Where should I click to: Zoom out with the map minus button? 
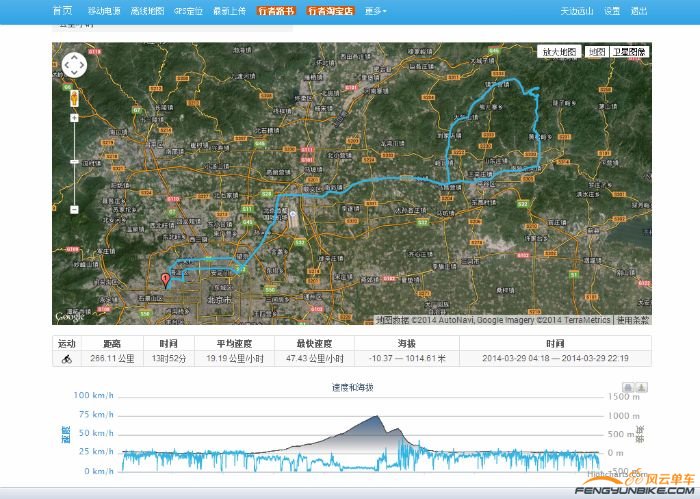74,208
